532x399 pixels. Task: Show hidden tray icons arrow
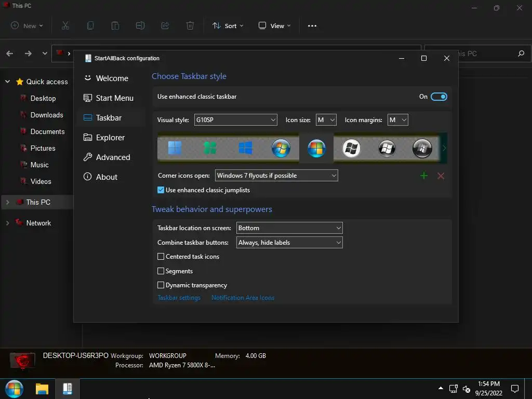point(441,388)
